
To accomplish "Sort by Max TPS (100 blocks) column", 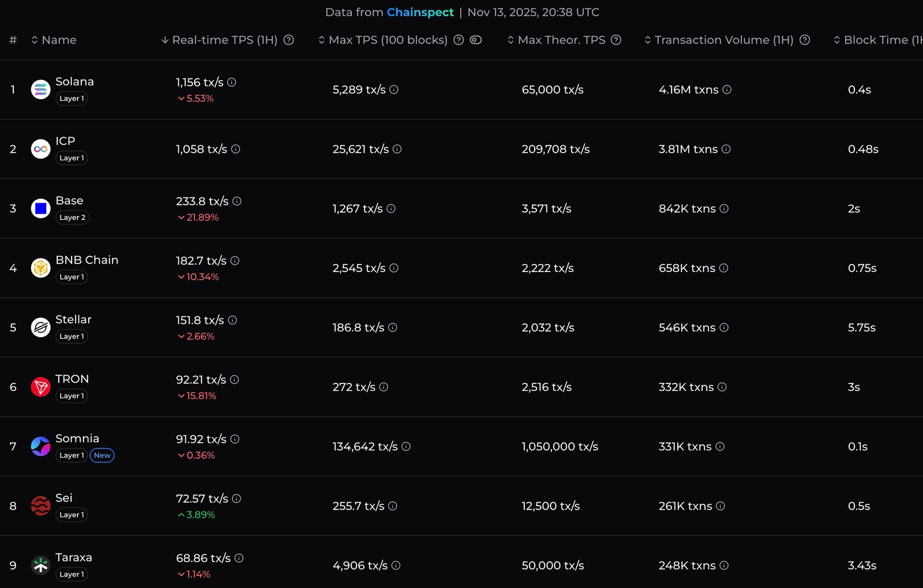I will tap(387, 40).
